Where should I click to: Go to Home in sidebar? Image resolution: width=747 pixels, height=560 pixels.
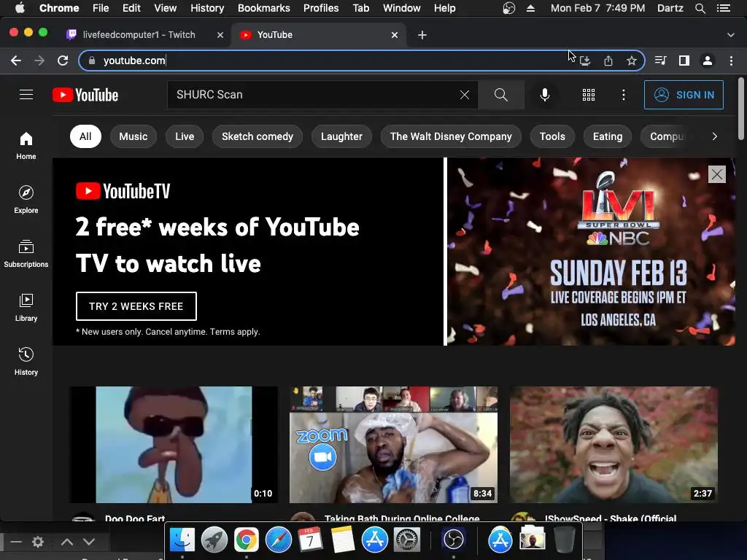[x=26, y=146]
